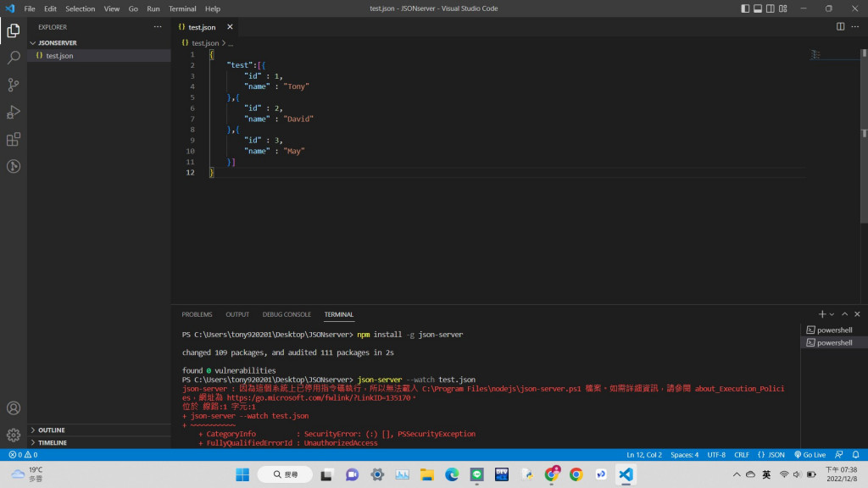Open notifications bell in status bar

pos(856,455)
